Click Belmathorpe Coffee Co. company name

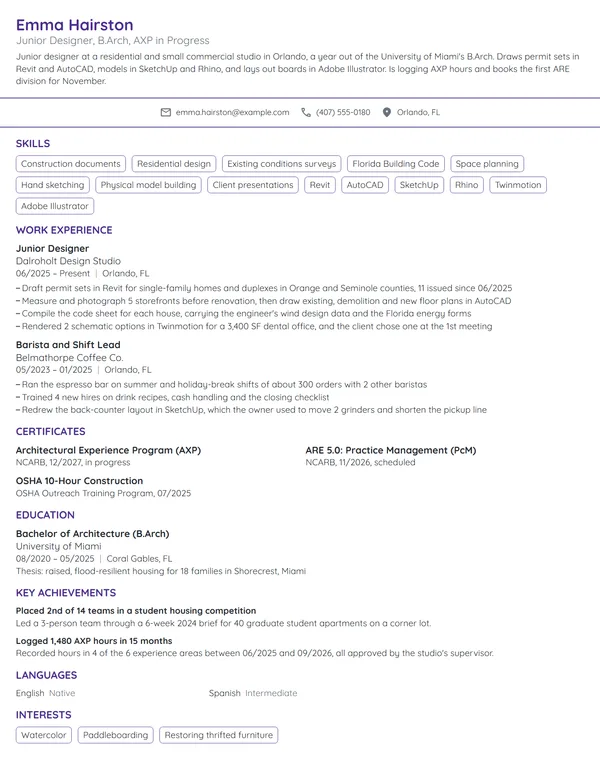pyautogui.click(x=69, y=357)
